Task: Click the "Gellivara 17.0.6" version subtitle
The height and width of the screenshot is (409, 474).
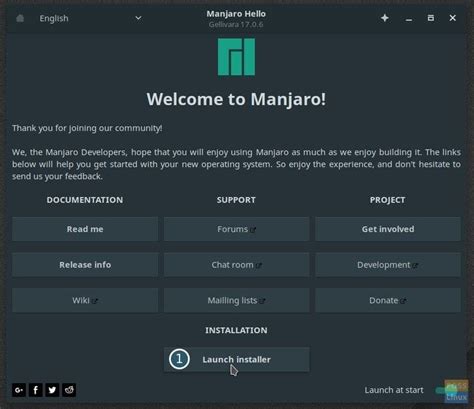Action: 236,24
